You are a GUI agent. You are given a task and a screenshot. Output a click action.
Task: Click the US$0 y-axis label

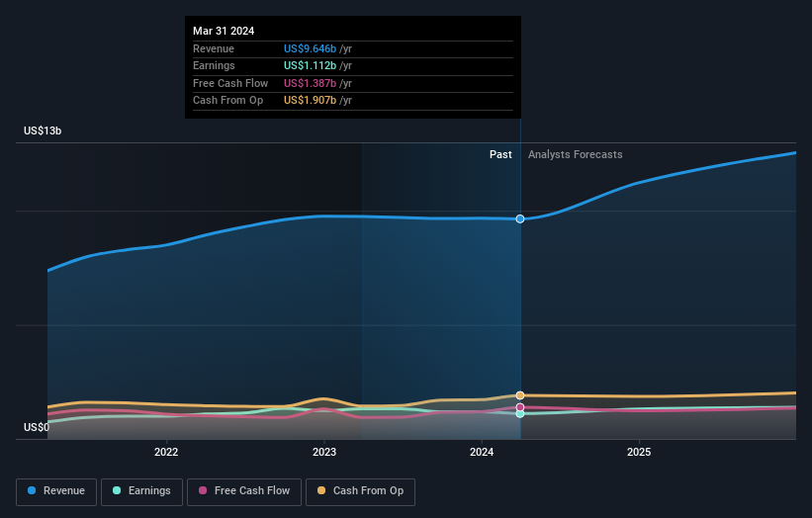[37, 427]
